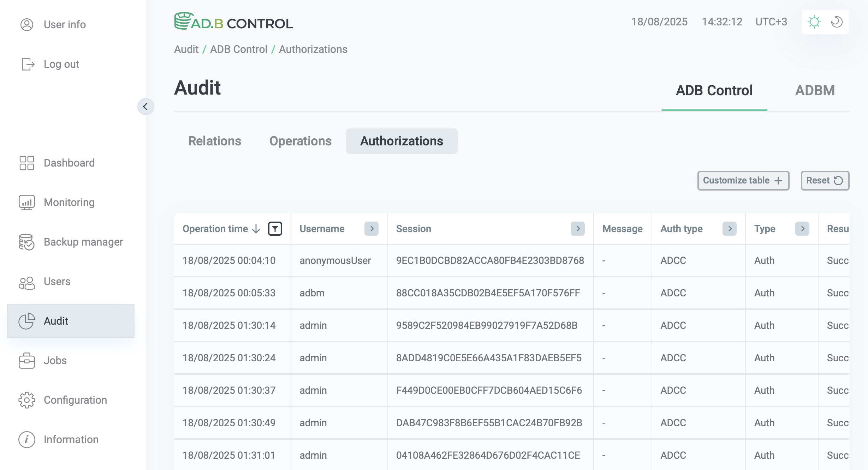Viewport: 868px width, 470px height.
Task: Navigate to Audit via the breadcrumb link
Action: click(186, 49)
